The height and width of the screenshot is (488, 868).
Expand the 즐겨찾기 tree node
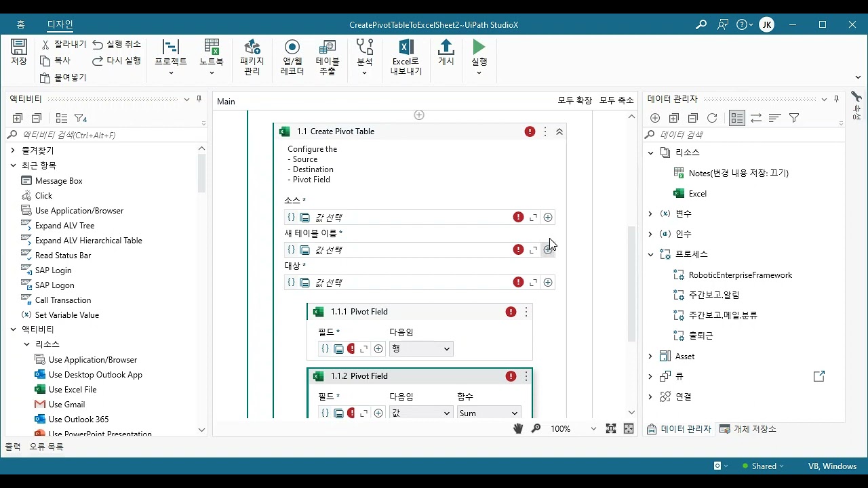pyautogui.click(x=13, y=150)
